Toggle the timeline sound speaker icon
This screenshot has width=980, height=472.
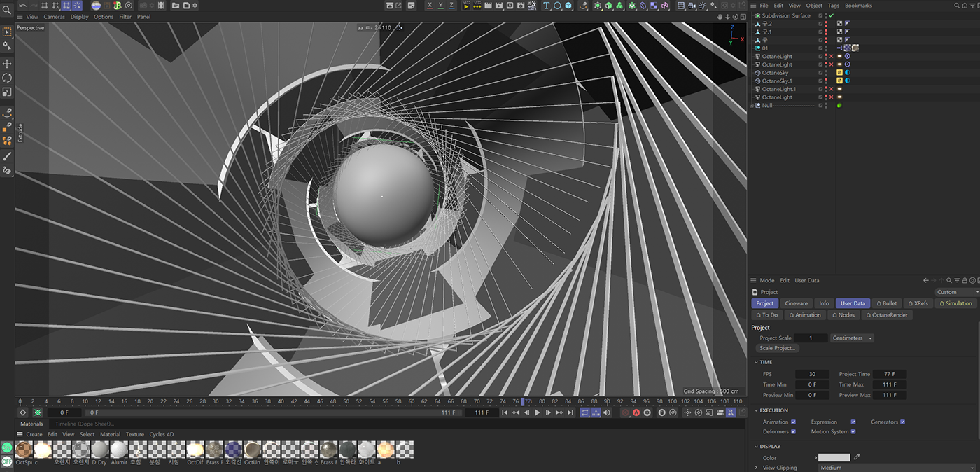coord(607,413)
